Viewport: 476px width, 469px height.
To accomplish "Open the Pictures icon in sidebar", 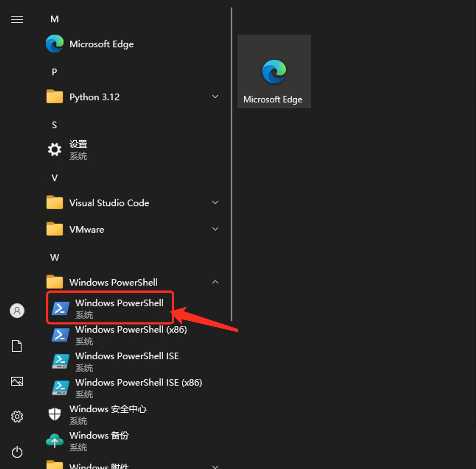I will [x=17, y=381].
